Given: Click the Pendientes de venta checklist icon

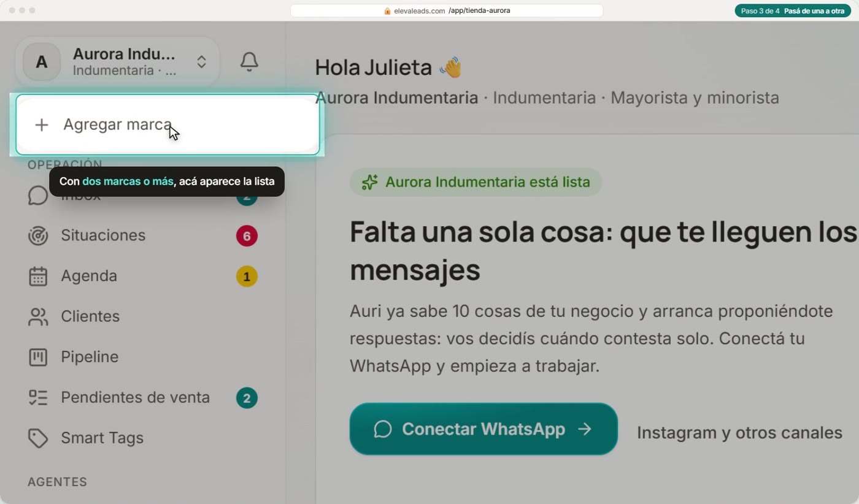Looking at the screenshot, I should point(38,397).
